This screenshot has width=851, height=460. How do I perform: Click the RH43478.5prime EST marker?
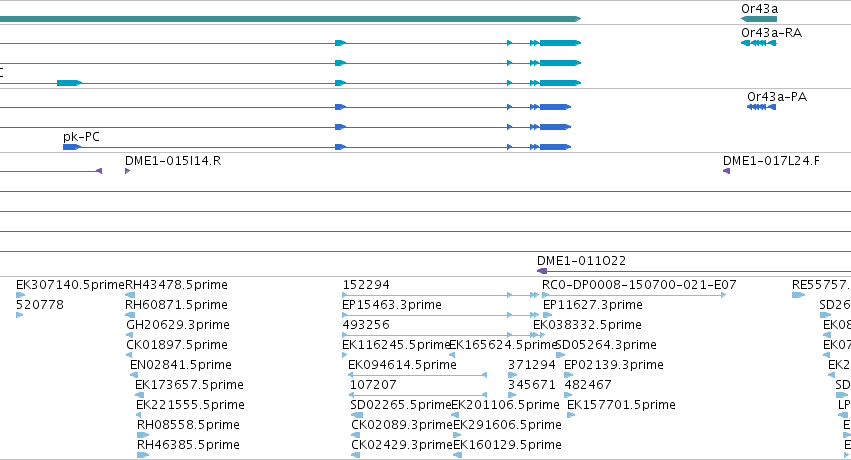click(130, 295)
